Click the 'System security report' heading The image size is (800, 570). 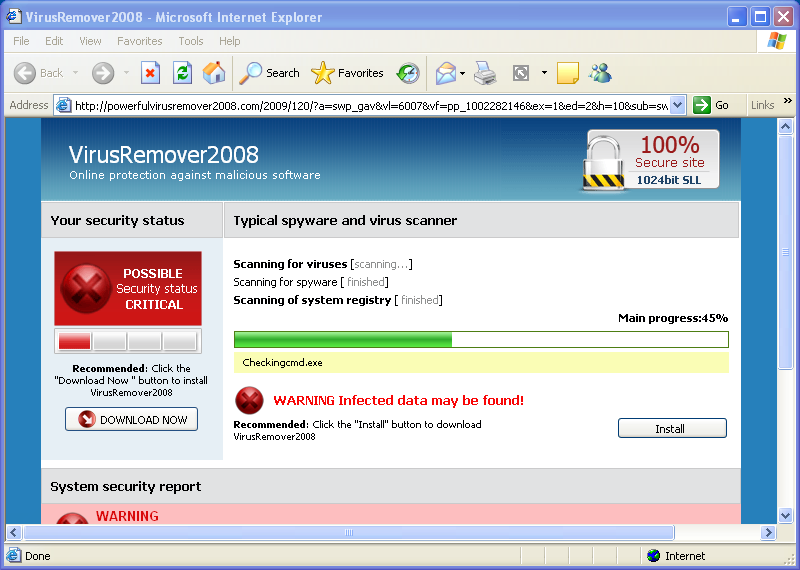126,486
